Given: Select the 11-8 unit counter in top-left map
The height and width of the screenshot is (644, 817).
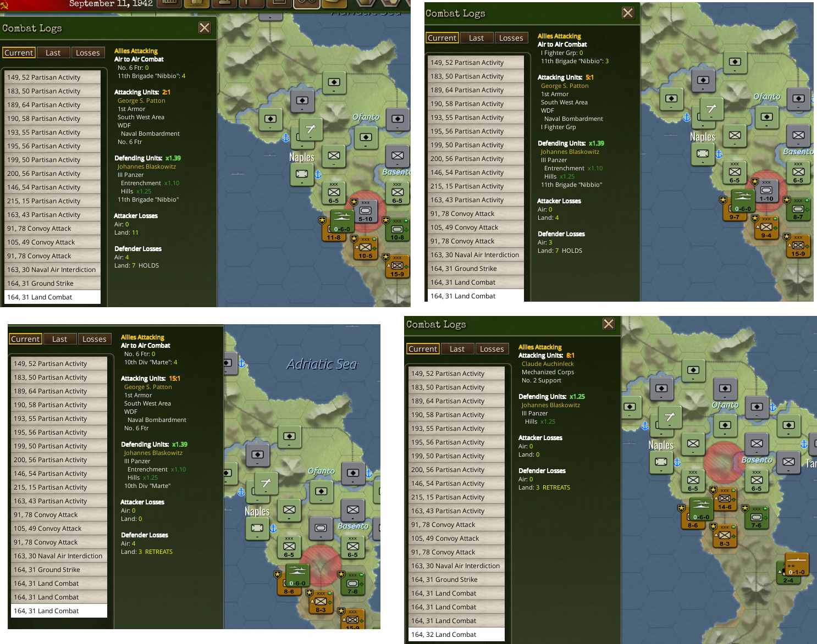Looking at the screenshot, I should (333, 230).
